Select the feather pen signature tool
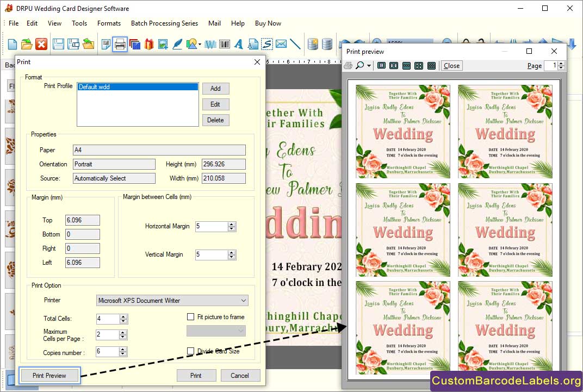Viewport: 583px width, 392px height. [x=177, y=44]
